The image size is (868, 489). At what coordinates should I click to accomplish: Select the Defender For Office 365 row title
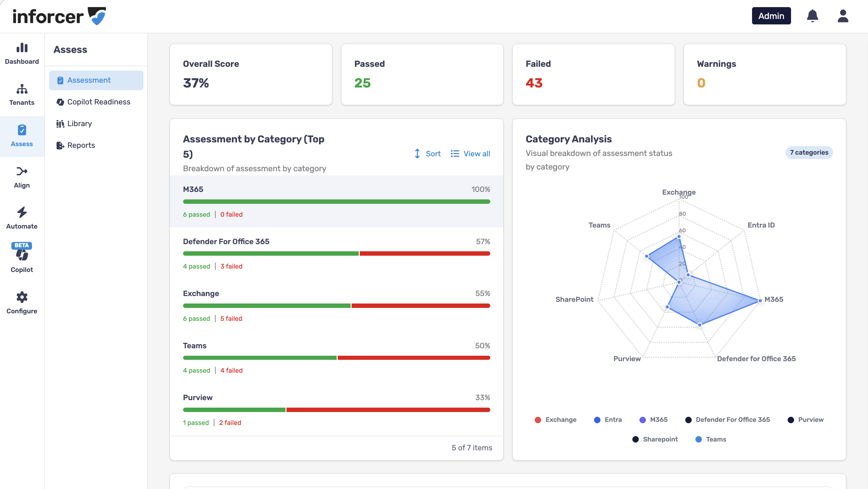click(x=226, y=241)
